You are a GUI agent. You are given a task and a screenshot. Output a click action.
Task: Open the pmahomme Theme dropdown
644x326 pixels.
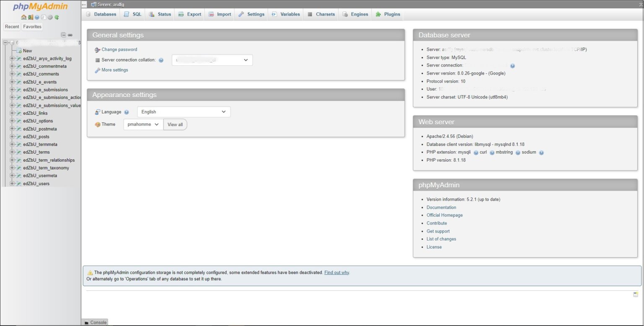143,124
